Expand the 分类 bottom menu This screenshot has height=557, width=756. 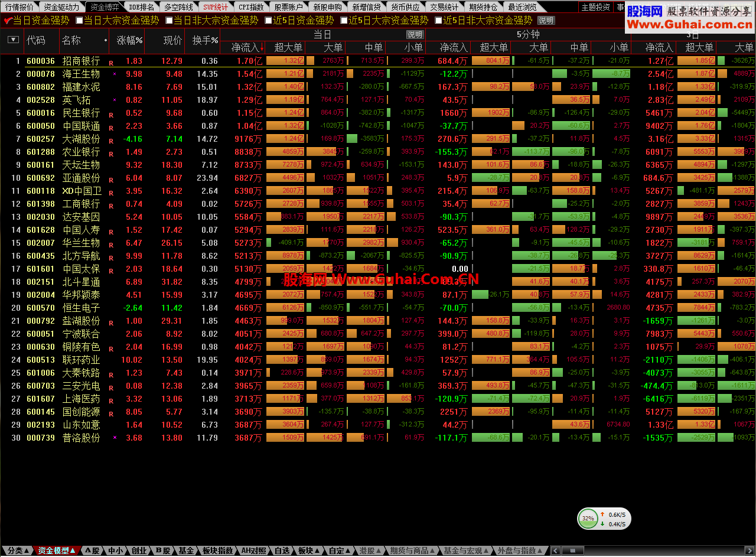click(x=17, y=551)
